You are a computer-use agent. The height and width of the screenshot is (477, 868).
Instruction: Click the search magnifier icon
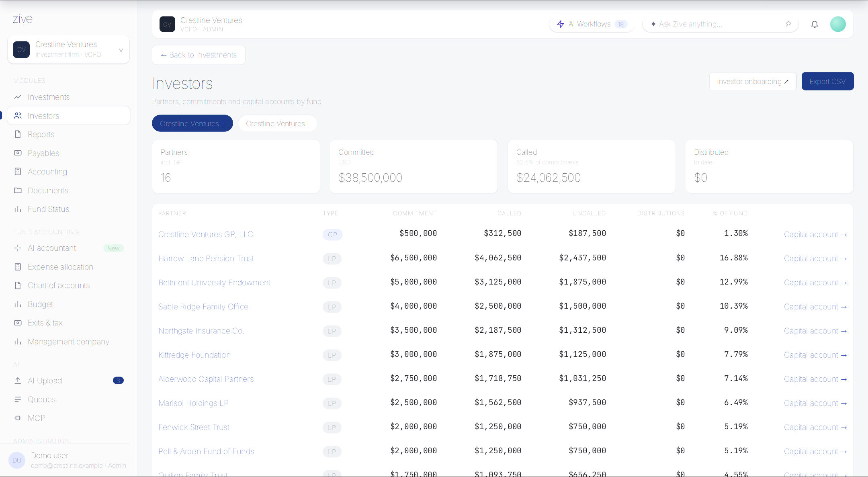pyautogui.click(x=788, y=24)
